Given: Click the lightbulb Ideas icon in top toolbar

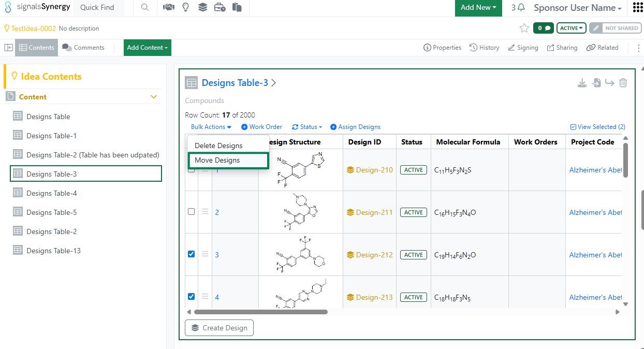Looking at the screenshot, I should coord(185,8).
